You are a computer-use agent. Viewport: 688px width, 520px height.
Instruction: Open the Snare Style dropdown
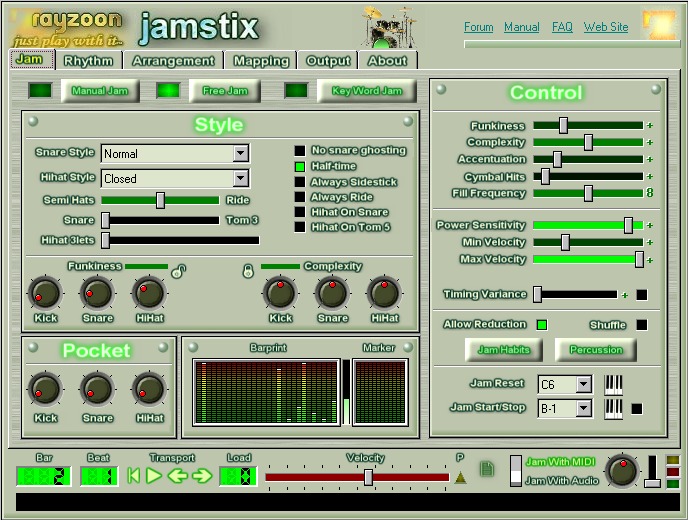coord(240,154)
